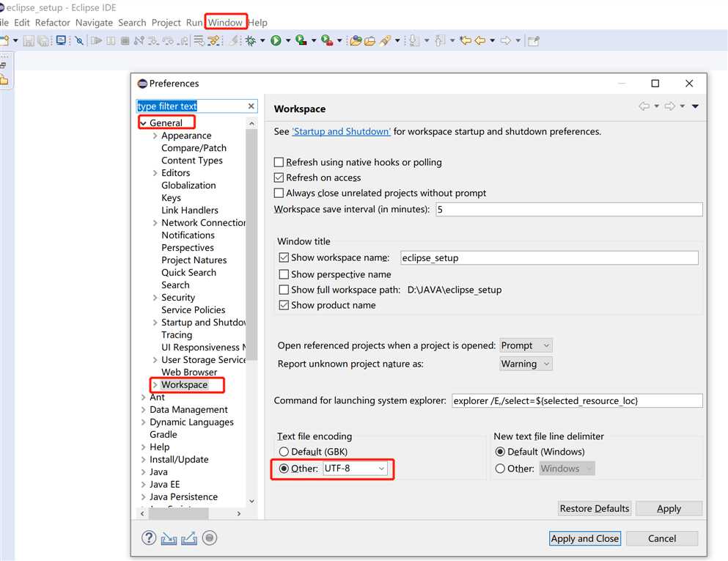This screenshot has width=728, height=561.
Task: Click the green bug Debug icon
Action: point(251,41)
